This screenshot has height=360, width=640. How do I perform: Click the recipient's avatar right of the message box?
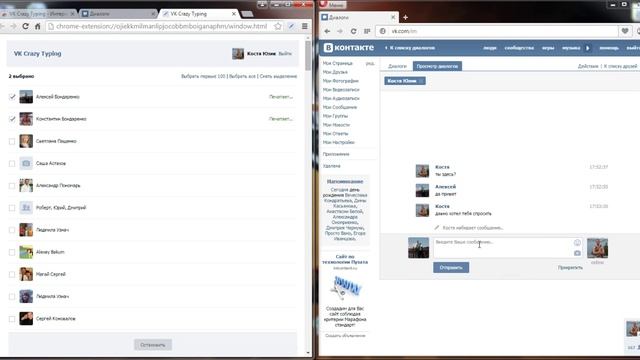(597, 248)
